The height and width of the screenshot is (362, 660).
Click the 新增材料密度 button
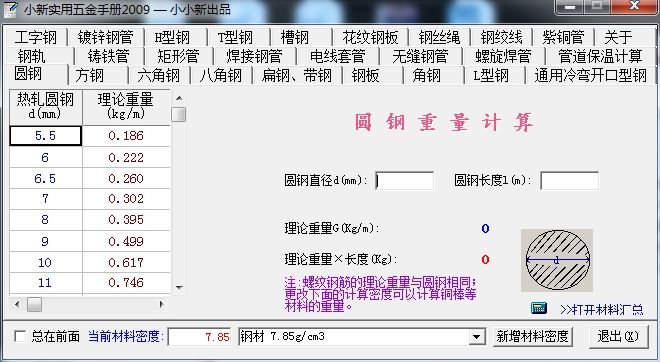coord(532,336)
